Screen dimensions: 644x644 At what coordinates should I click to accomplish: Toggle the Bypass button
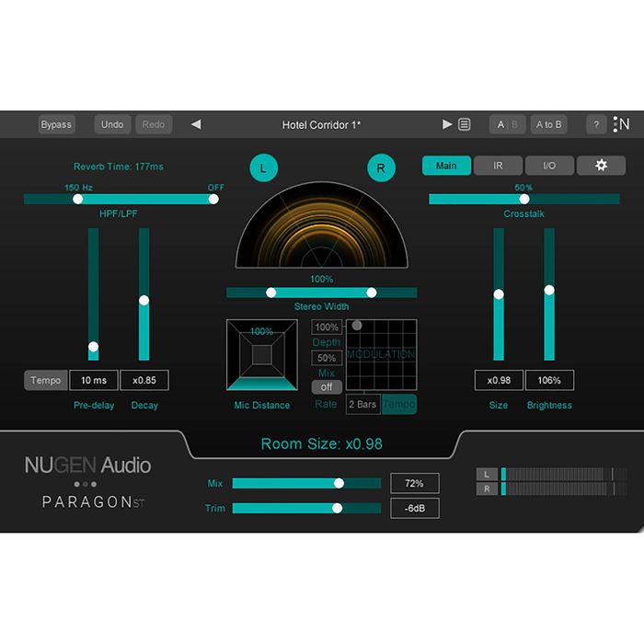click(56, 124)
